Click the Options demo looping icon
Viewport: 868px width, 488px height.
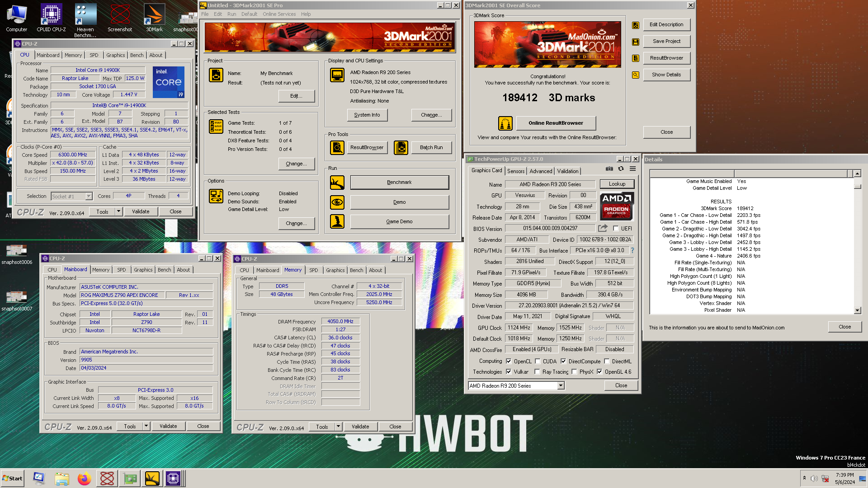tap(216, 196)
